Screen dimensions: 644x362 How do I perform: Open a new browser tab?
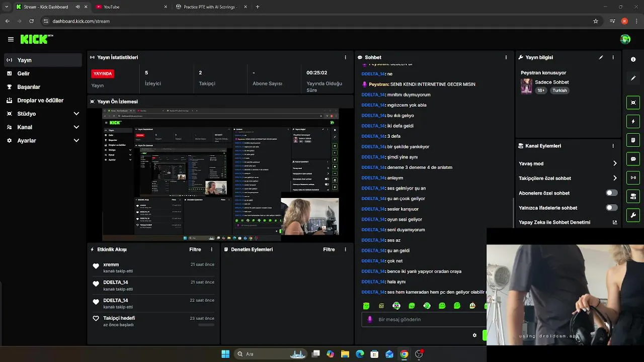pos(258,7)
